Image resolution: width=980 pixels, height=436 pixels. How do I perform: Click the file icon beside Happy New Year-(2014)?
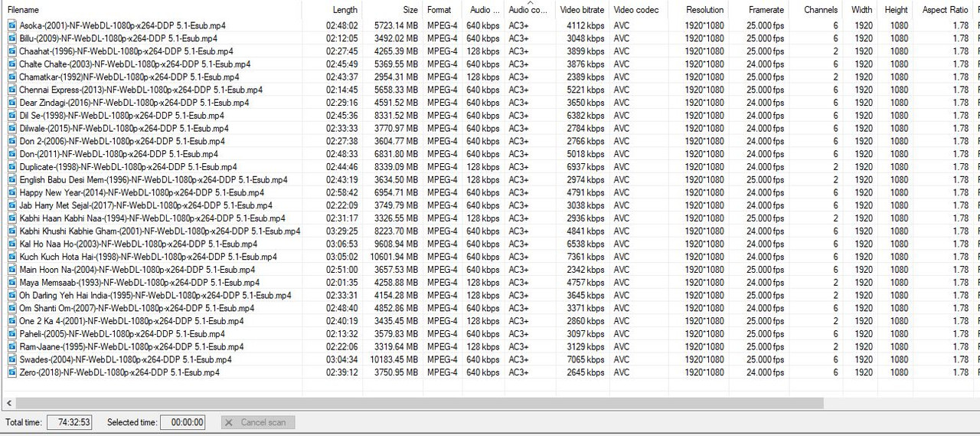pos(12,193)
